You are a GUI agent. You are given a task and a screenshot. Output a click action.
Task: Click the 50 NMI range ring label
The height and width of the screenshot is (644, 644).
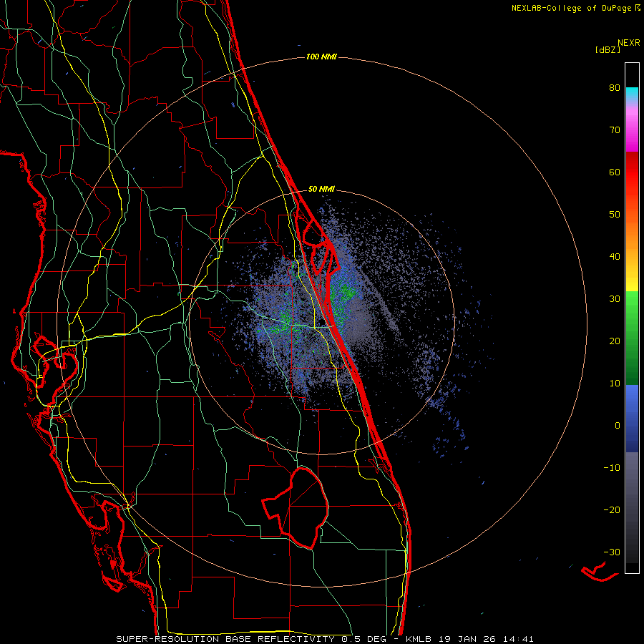tap(321, 190)
